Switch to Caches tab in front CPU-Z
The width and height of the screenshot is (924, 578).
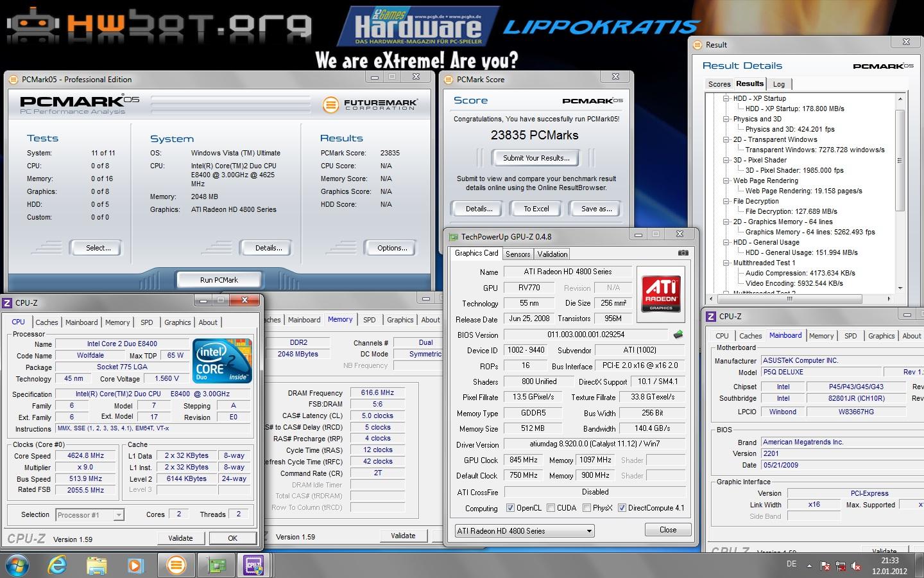[46, 322]
